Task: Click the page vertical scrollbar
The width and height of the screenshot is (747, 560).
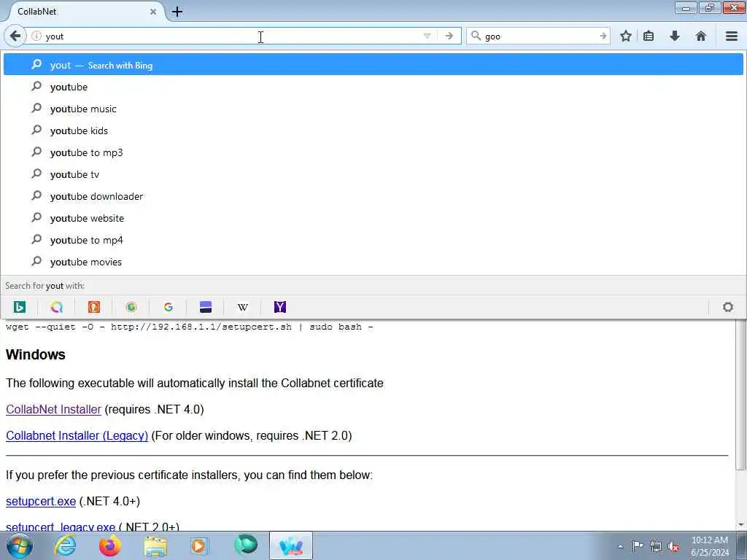Action: [741, 394]
